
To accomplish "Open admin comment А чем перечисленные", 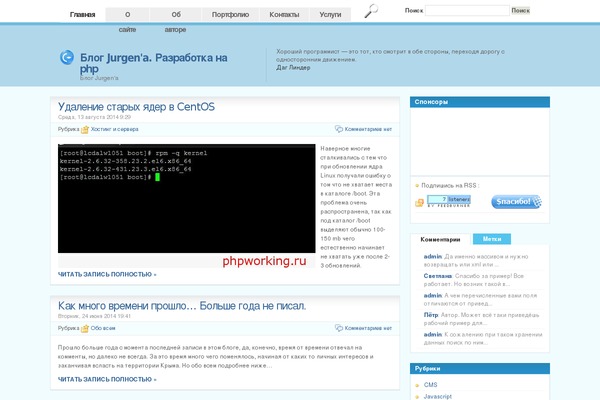I will (480, 300).
